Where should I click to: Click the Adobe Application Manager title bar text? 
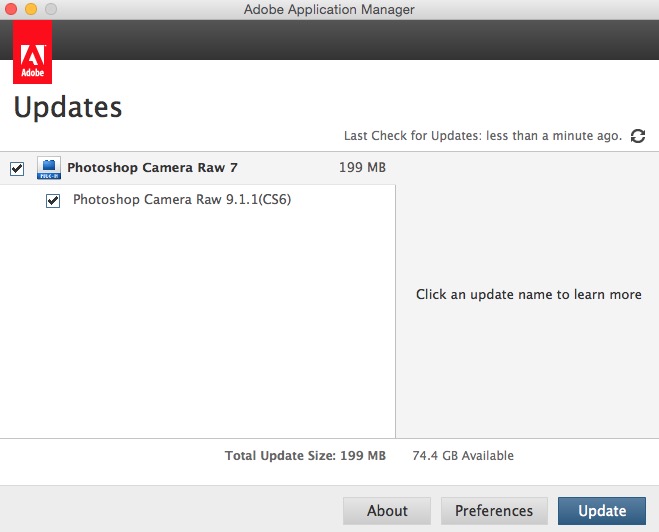329,9
